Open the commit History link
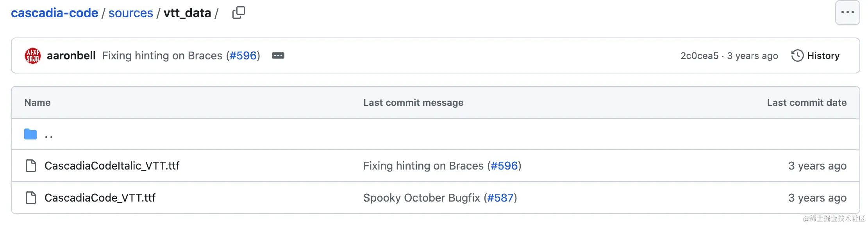Image resolution: width=868 pixels, height=225 pixels. click(823, 56)
